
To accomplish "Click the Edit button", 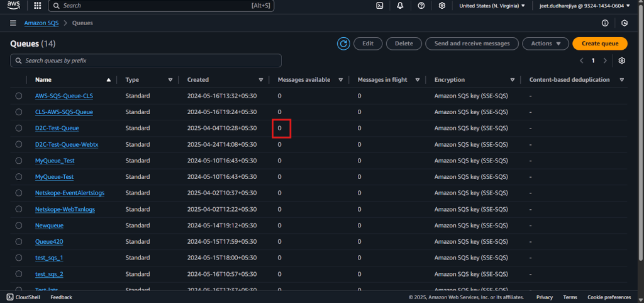I will coord(368,43).
